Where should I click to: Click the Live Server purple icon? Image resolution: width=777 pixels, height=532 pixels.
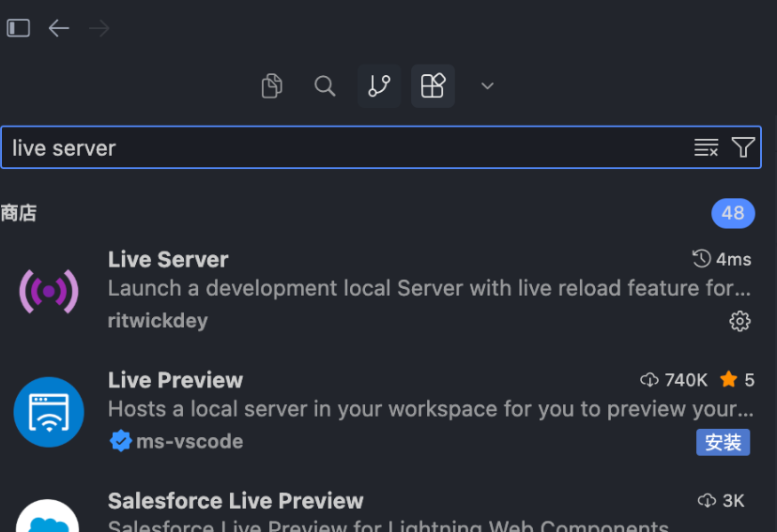click(x=49, y=291)
